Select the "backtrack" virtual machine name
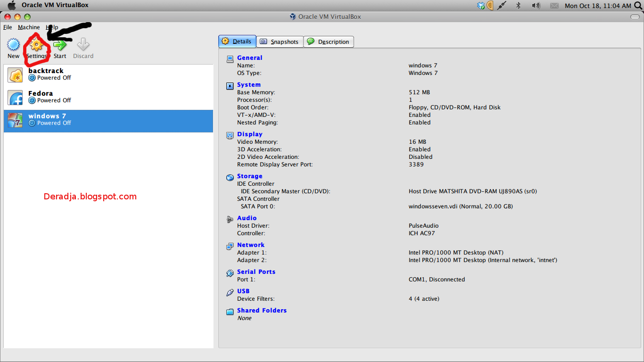The image size is (644, 362). (46, 71)
